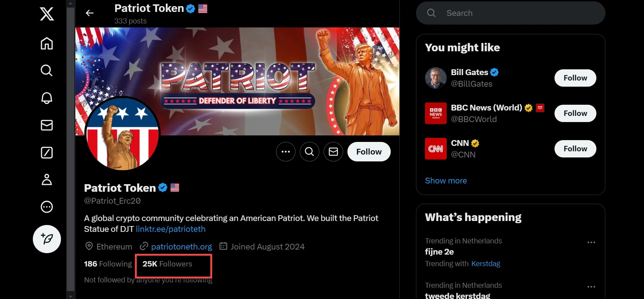Click the compose post button

click(47, 239)
